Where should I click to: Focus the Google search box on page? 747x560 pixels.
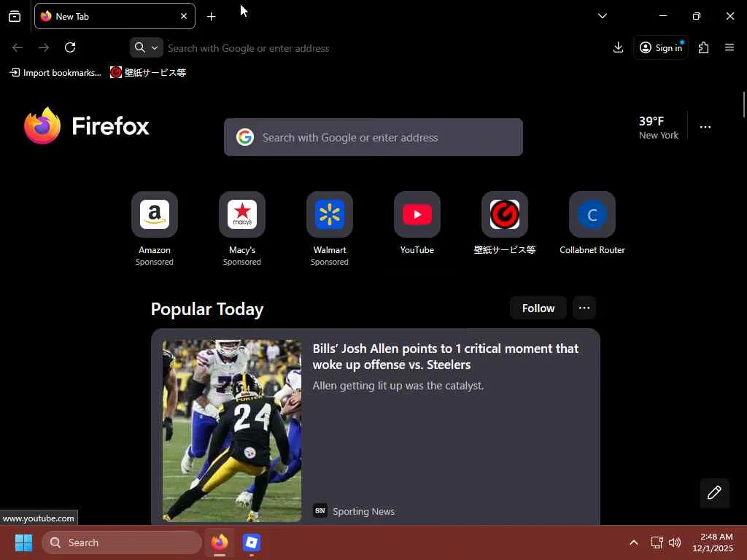[x=373, y=137]
